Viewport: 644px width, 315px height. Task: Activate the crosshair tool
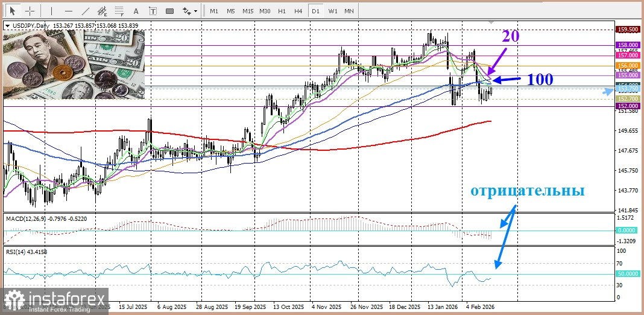[30, 11]
